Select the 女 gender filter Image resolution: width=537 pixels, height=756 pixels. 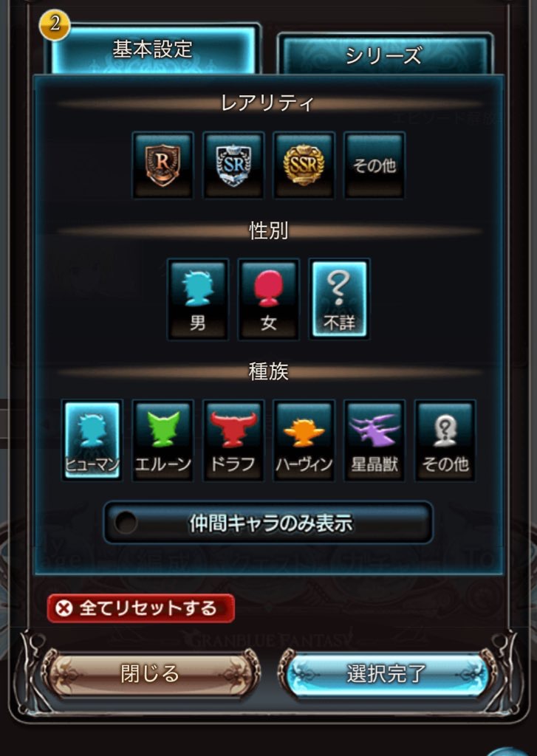pyautogui.click(x=269, y=299)
